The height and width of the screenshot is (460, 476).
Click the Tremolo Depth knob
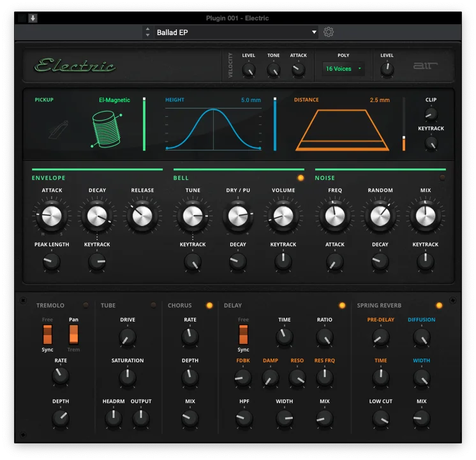tap(61, 418)
